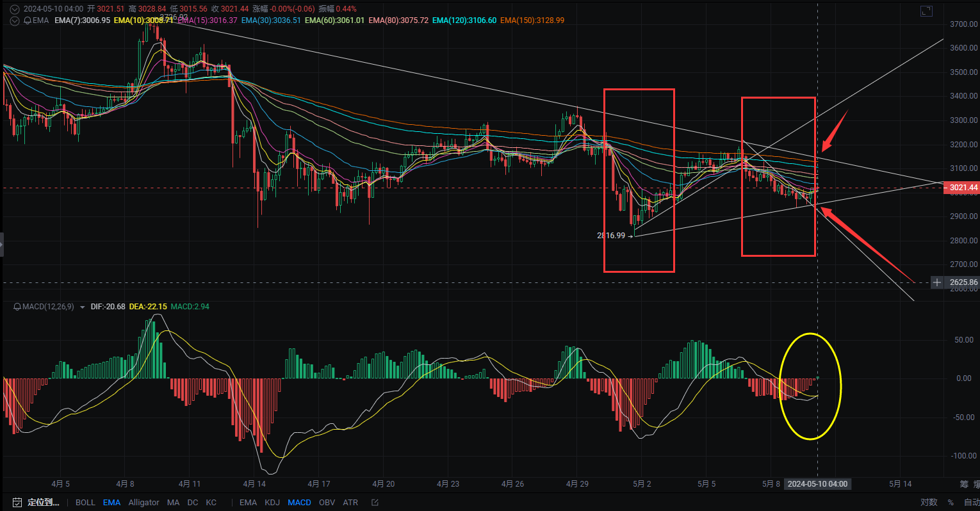Click the chevron icon before the EMA row
Image resolution: width=980 pixels, height=511 pixels.
coord(13,20)
